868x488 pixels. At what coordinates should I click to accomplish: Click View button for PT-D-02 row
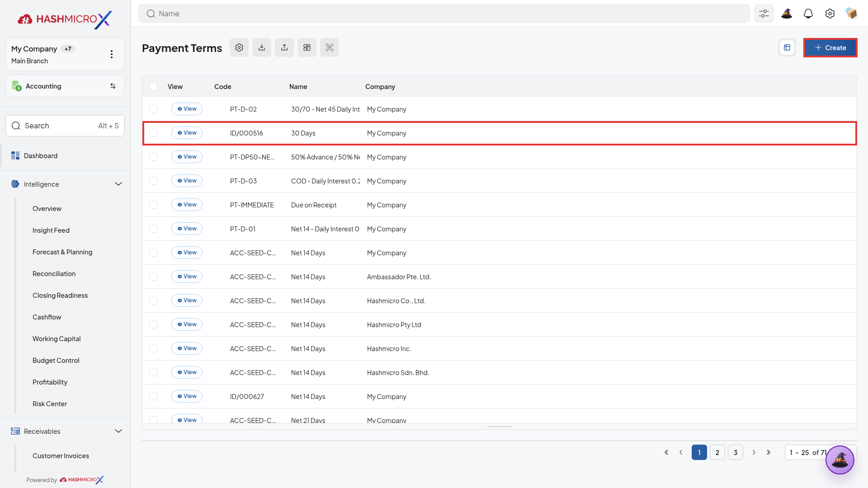click(187, 109)
